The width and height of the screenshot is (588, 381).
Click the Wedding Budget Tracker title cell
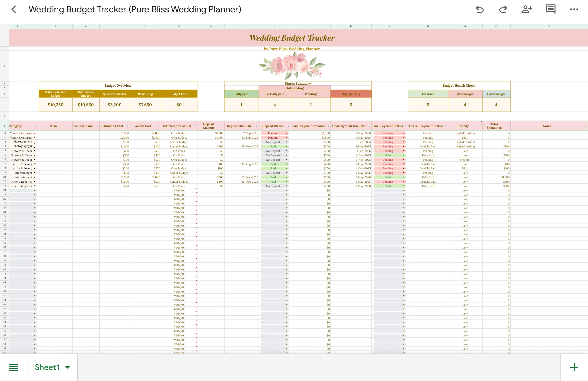pyautogui.click(x=292, y=38)
